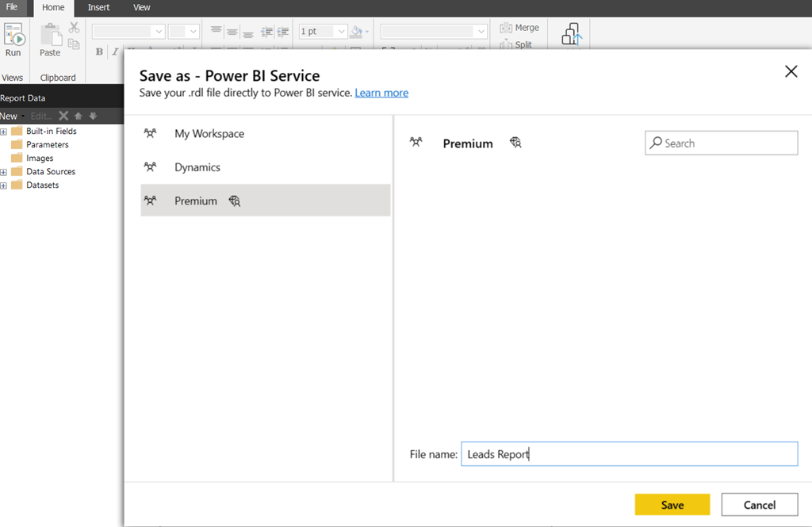Click the Paste clipboard button

(50, 40)
